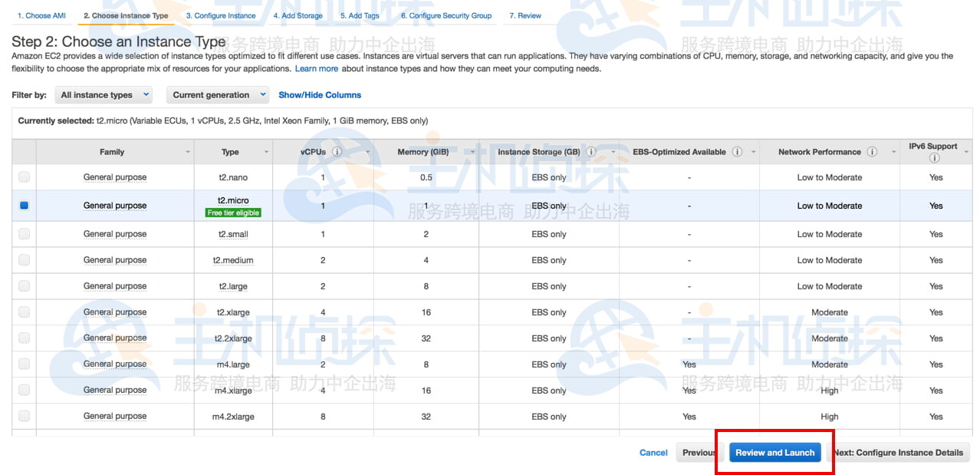Viewport: 980px width, 475px height.
Task: Open IPv6 Support info icon
Action: pyautogui.click(x=933, y=158)
